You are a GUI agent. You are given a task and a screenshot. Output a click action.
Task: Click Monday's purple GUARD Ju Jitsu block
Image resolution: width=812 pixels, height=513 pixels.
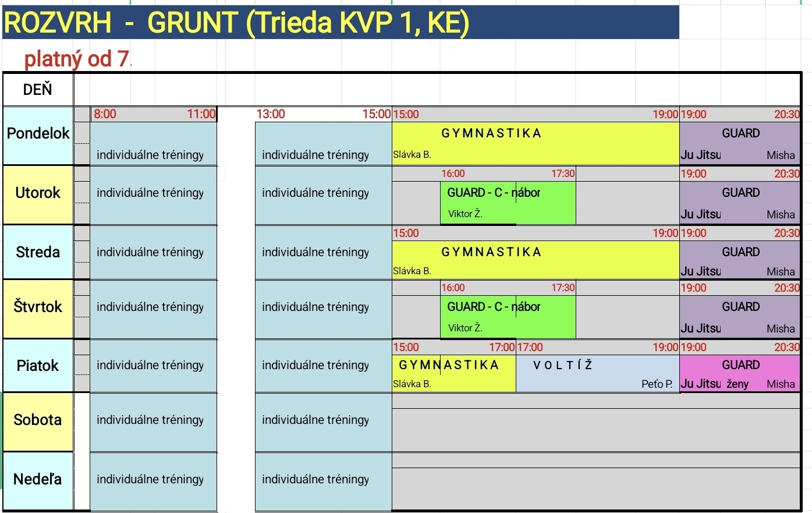coord(739,143)
